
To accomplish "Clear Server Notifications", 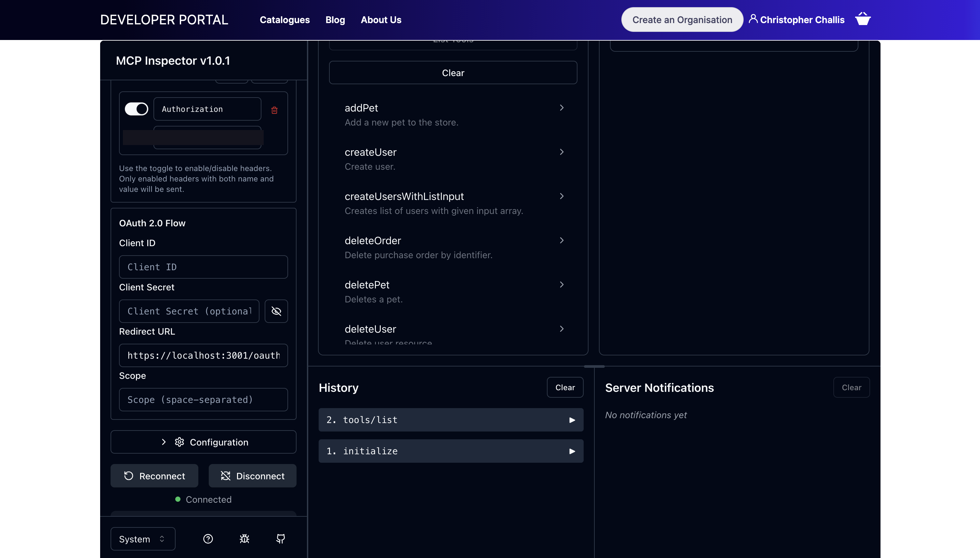I will click(851, 388).
